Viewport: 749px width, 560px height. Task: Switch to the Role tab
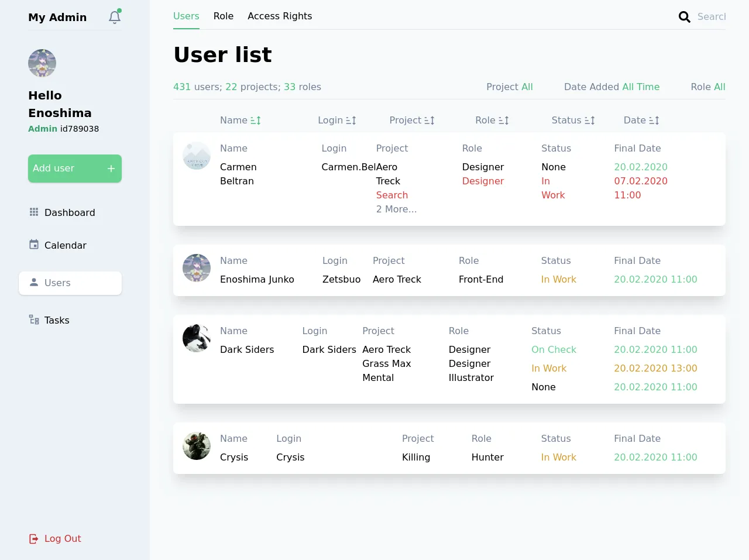click(224, 16)
